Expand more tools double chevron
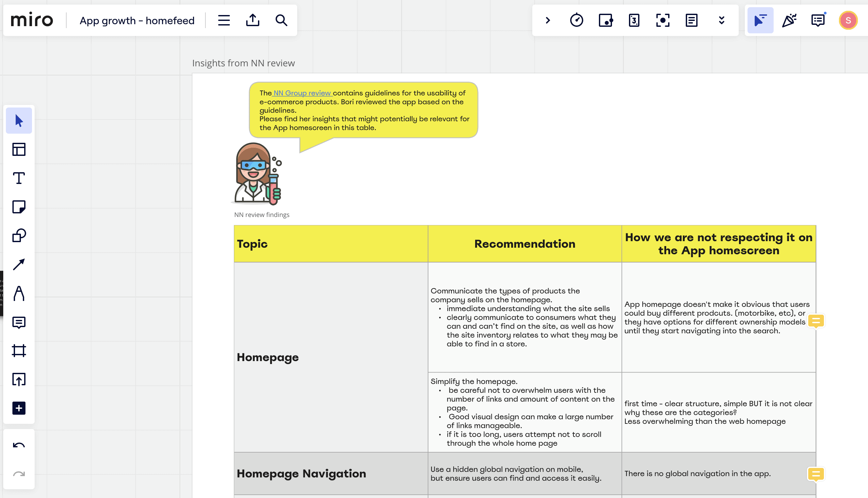The height and width of the screenshot is (498, 868). [x=721, y=20]
